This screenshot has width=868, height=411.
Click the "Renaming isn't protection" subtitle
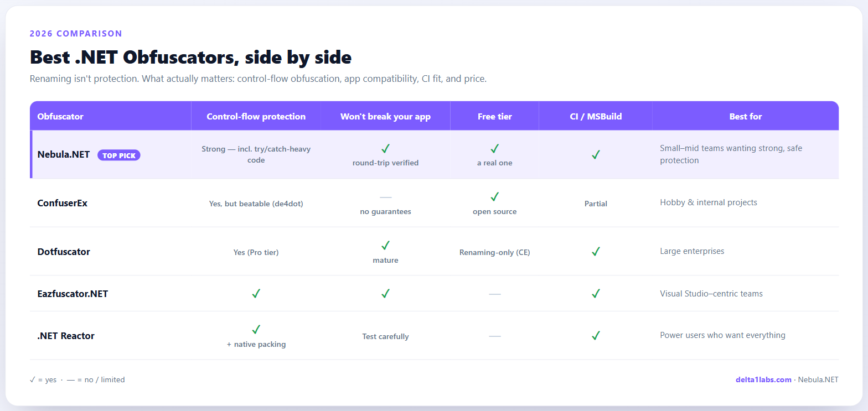pos(258,79)
